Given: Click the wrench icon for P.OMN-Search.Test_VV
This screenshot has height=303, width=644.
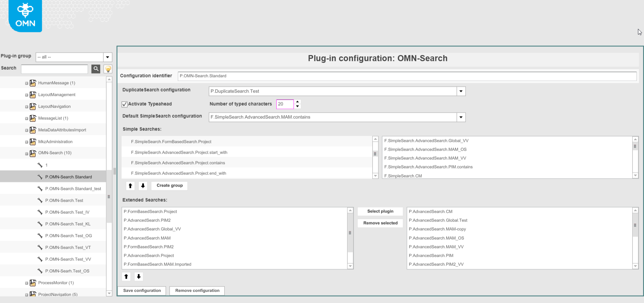Looking at the screenshot, I should [x=40, y=259].
